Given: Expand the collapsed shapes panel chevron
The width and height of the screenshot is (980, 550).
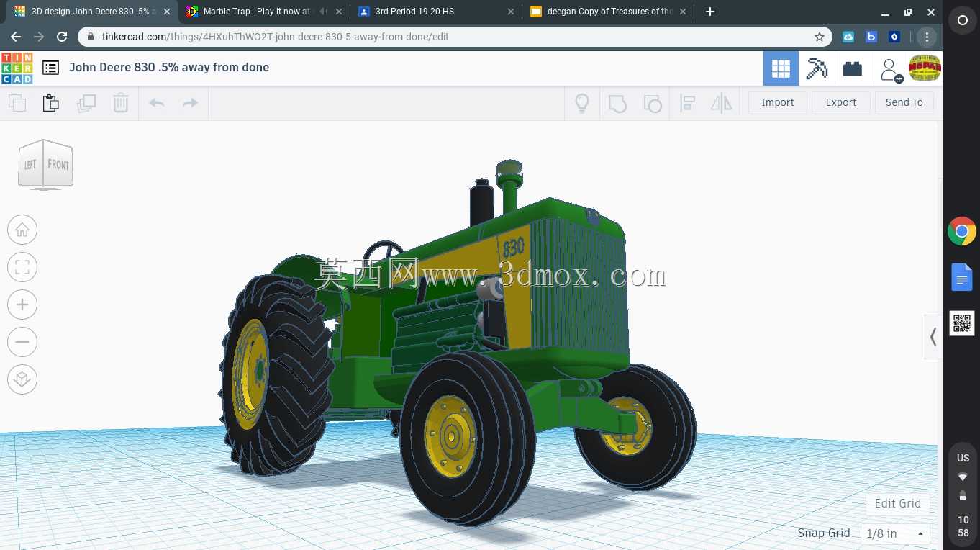Looking at the screenshot, I should [x=933, y=336].
